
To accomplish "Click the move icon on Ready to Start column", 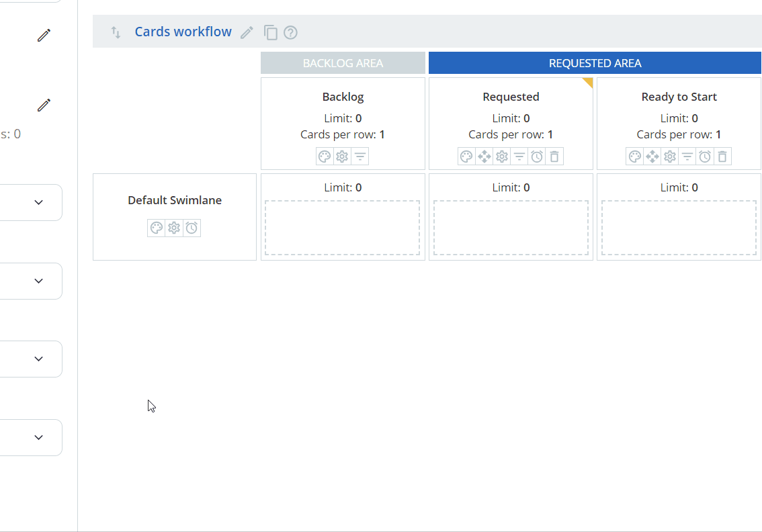I will (652, 156).
